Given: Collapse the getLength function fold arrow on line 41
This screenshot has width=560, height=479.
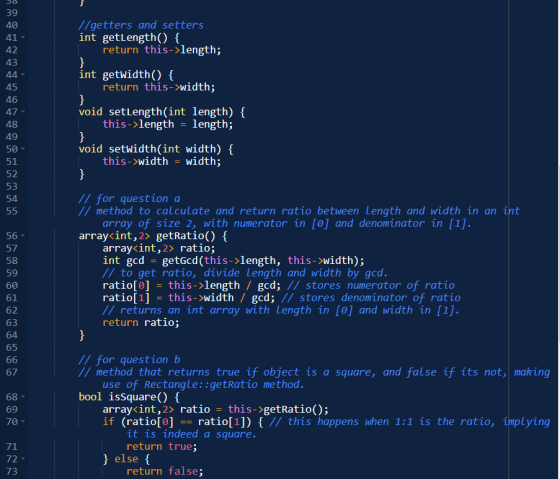Looking at the screenshot, I should tap(23, 37).
